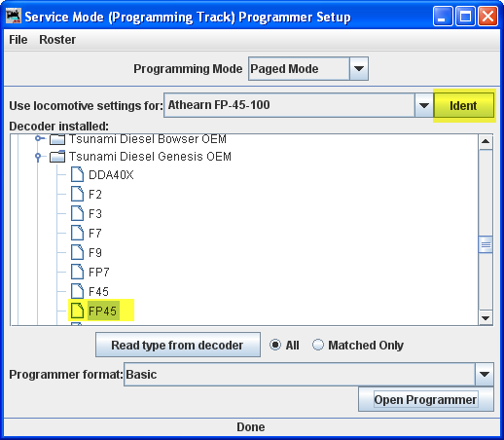Screen dimensions: 504x440
Task: Click the Open Programmer button
Action: [x=426, y=399]
